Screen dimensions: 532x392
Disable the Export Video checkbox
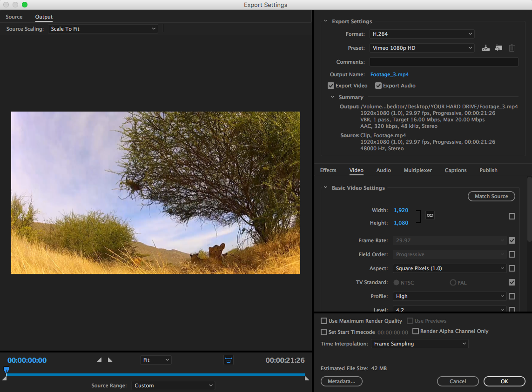[x=331, y=86]
